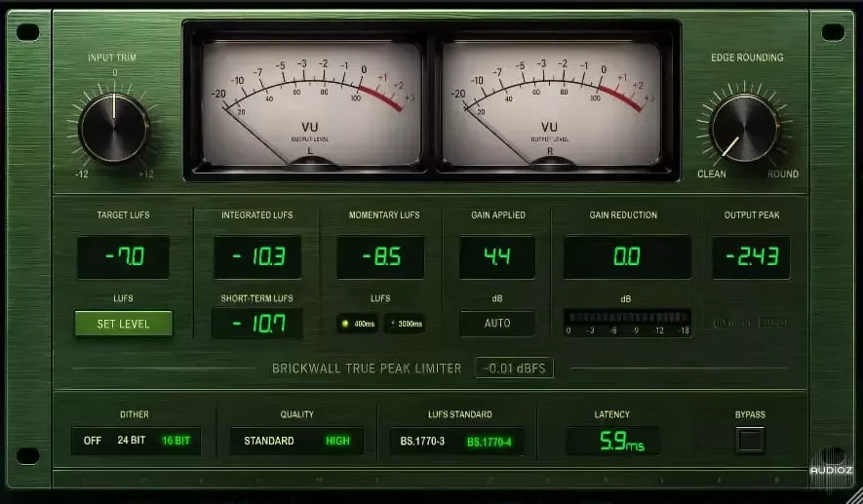Click the Momentary LUFS -8.5 readout

click(x=380, y=257)
